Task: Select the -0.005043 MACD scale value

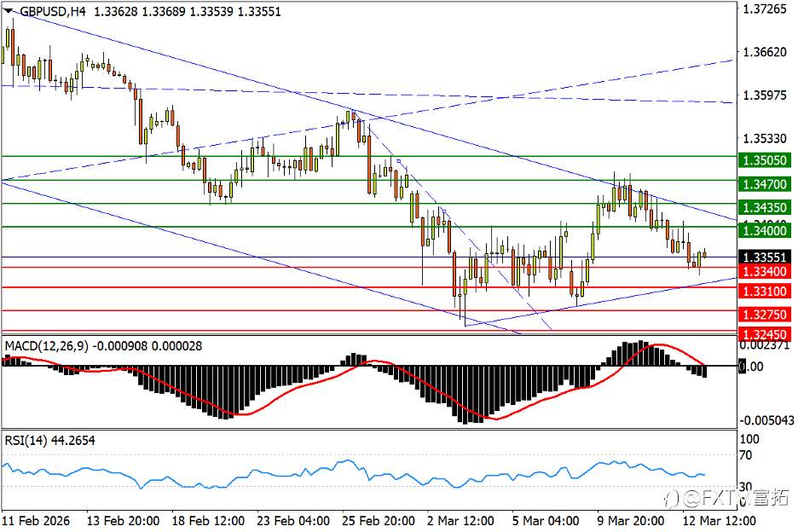Action: click(x=766, y=420)
